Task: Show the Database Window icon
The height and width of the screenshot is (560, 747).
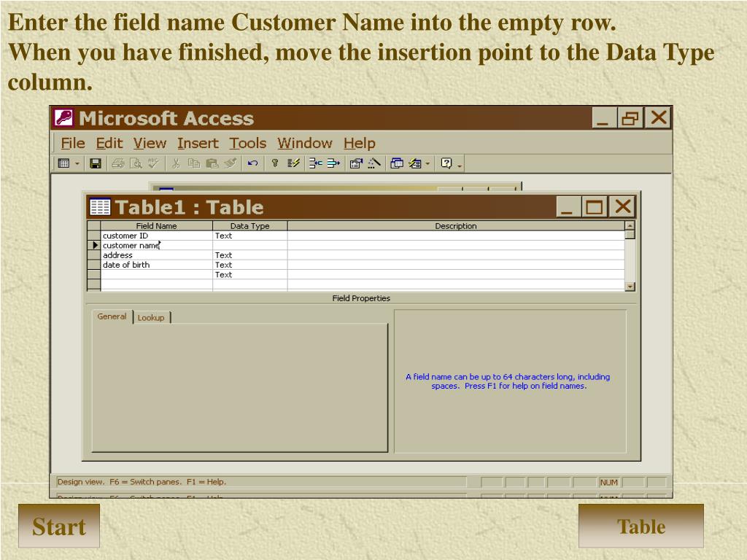Action: [x=396, y=163]
